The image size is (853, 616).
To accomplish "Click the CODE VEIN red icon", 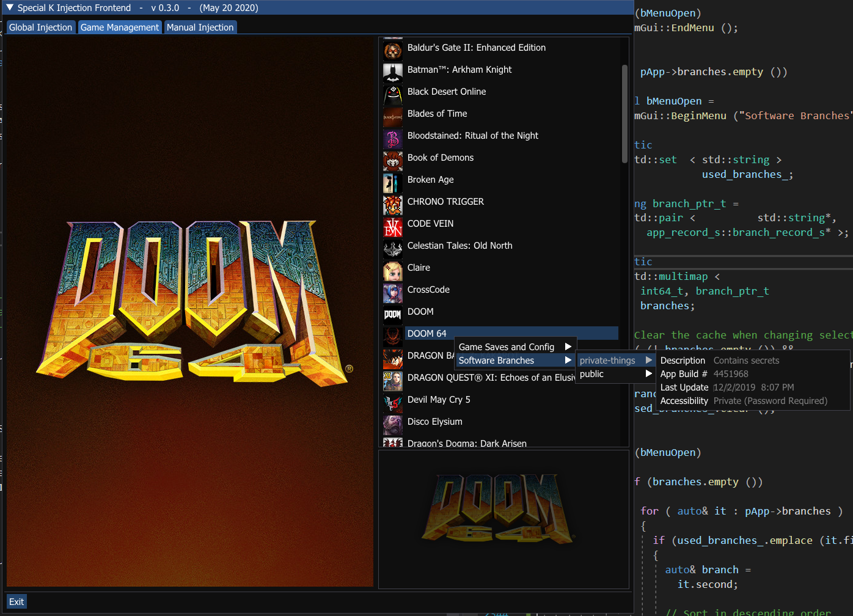I will (392, 227).
